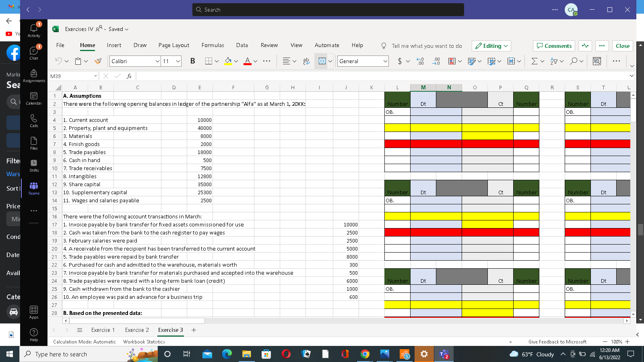The width and height of the screenshot is (644, 362).
Task: Decrease decimal places
Action: [x=436, y=61]
